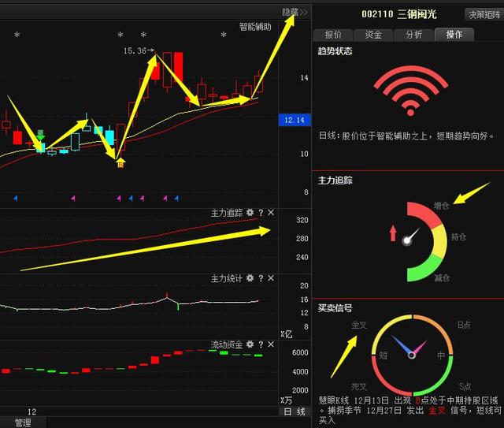The width and height of the screenshot is (504, 428).
Task: Click the 短 marker inside signal dial
Action: (384, 355)
